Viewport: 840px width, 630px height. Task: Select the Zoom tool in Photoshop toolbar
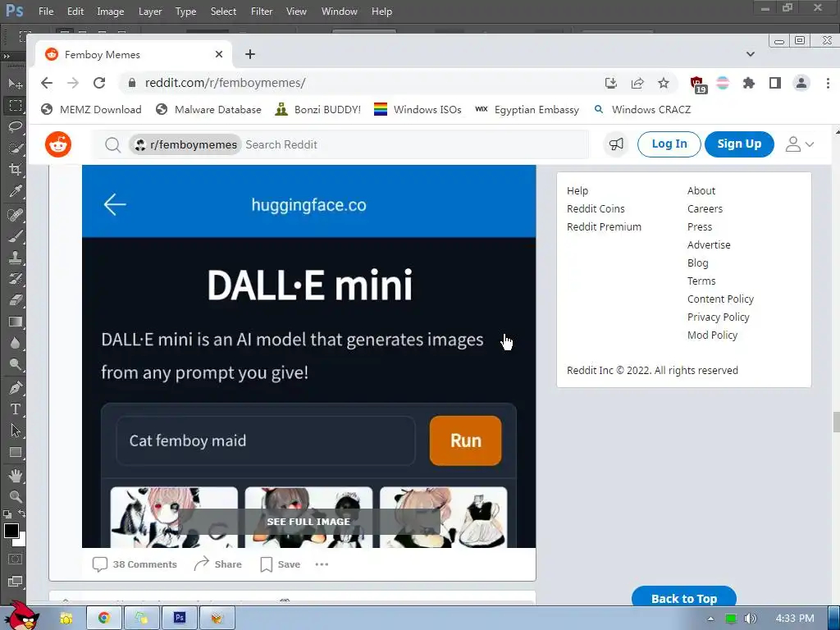click(15, 496)
